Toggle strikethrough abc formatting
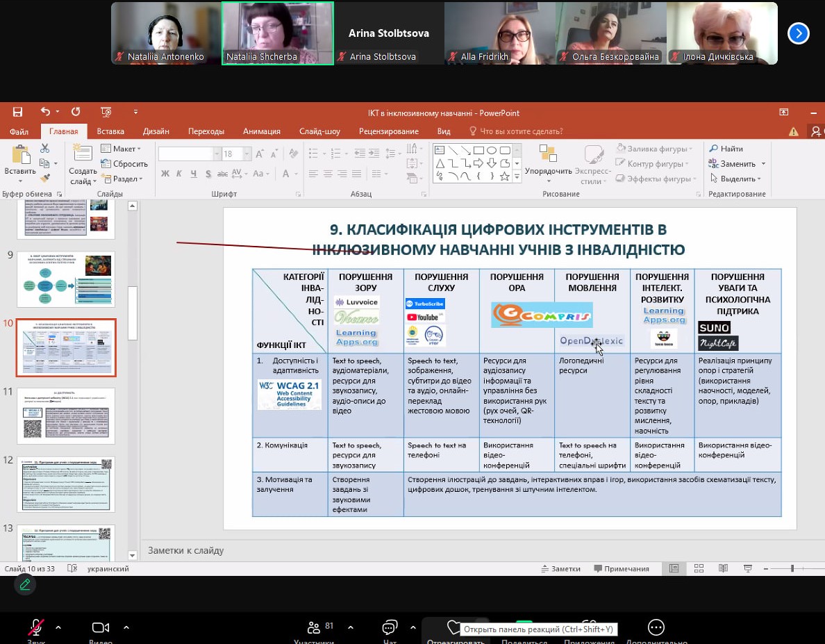825x644 pixels. pyautogui.click(x=222, y=174)
